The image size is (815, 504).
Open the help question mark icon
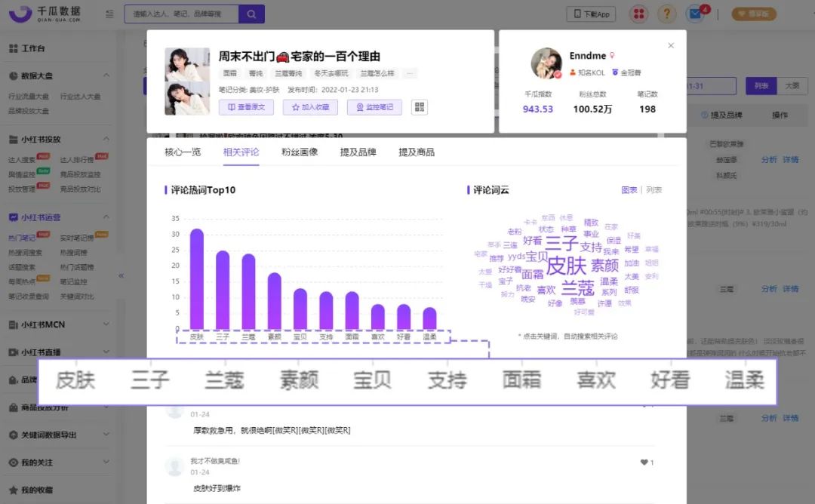click(x=667, y=14)
